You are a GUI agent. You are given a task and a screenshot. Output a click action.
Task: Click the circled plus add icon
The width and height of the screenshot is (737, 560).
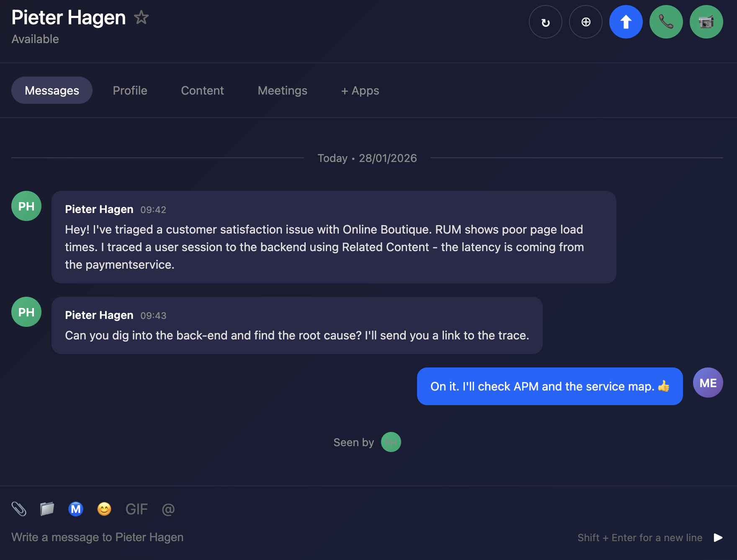(585, 22)
